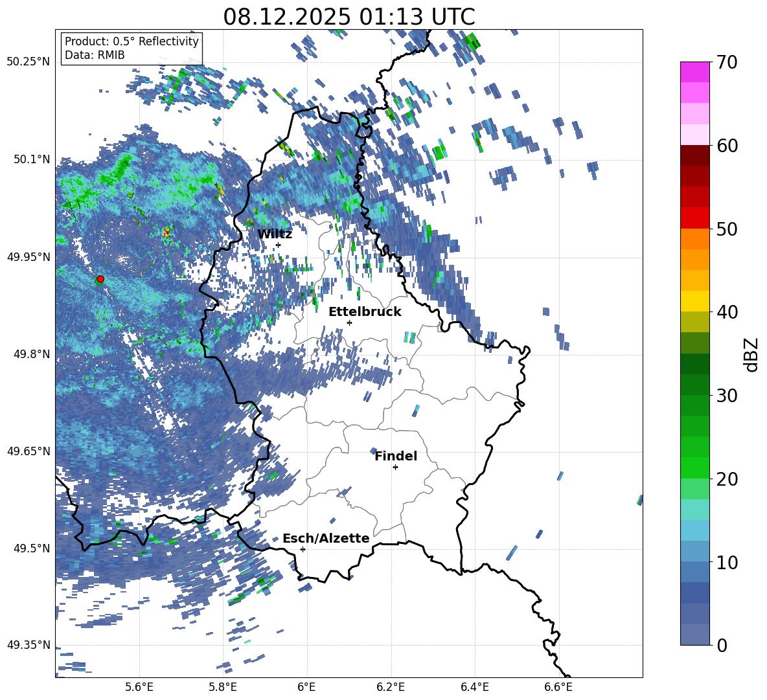This screenshot has height=700, width=767.
Task: Click the Ettelbruck station cross marker
Action: pyautogui.click(x=349, y=322)
